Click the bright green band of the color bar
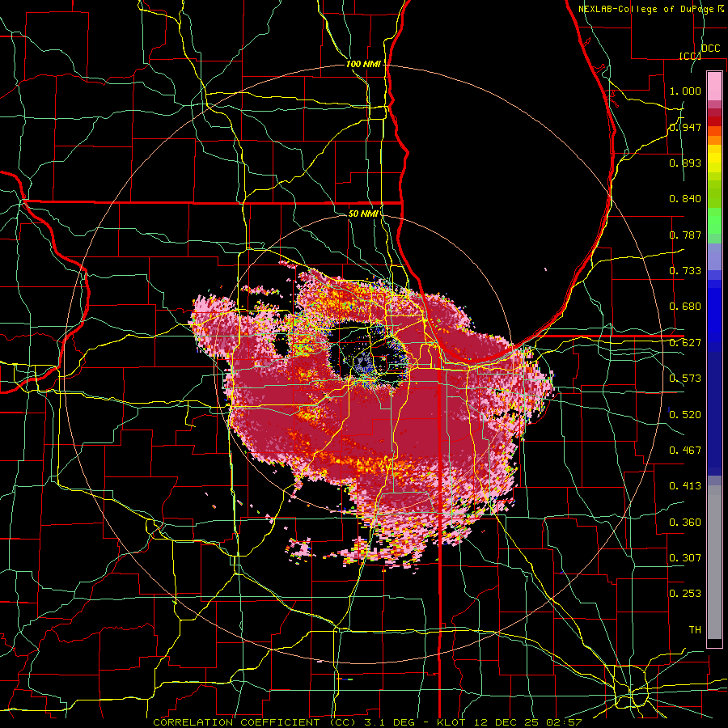The height and width of the screenshot is (728, 728). [714, 221]
